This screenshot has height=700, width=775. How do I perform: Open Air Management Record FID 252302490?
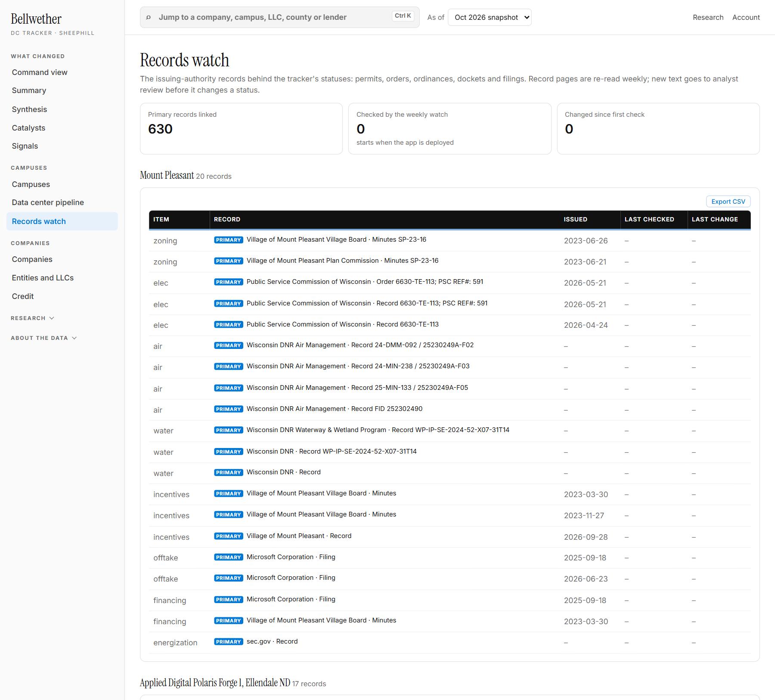coord(335,409)
